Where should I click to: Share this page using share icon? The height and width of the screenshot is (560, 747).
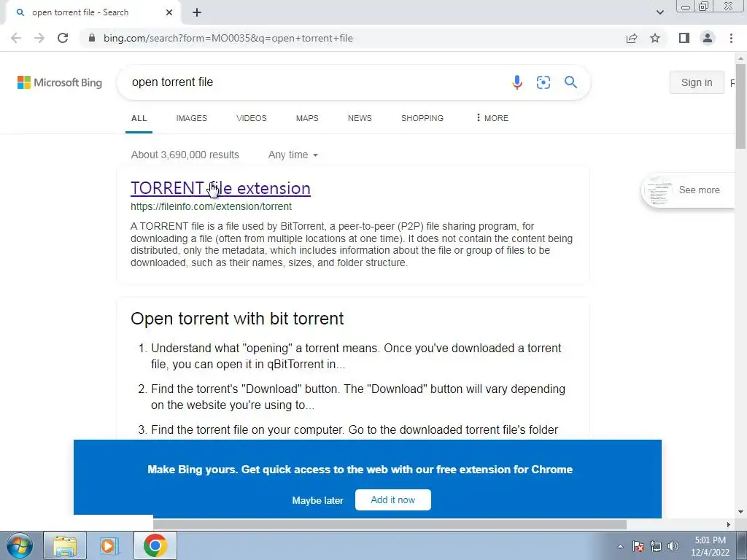click(x=632, y=38)
